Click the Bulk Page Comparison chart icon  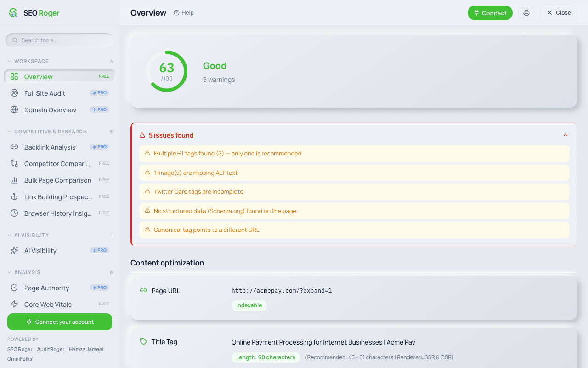[x=14, y=180]
